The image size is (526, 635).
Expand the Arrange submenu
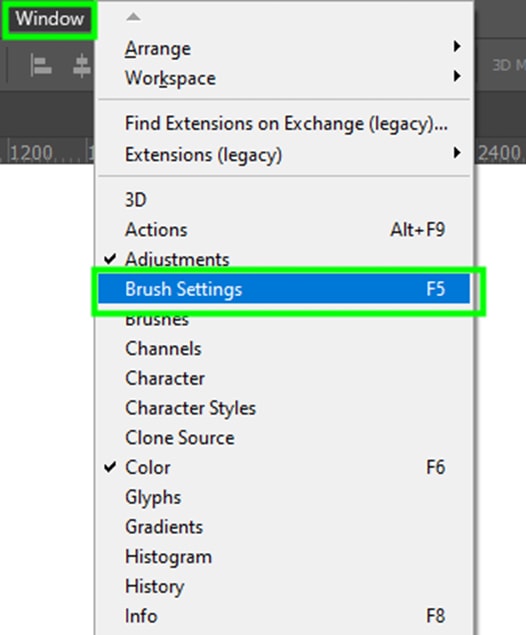click(284, 48)
